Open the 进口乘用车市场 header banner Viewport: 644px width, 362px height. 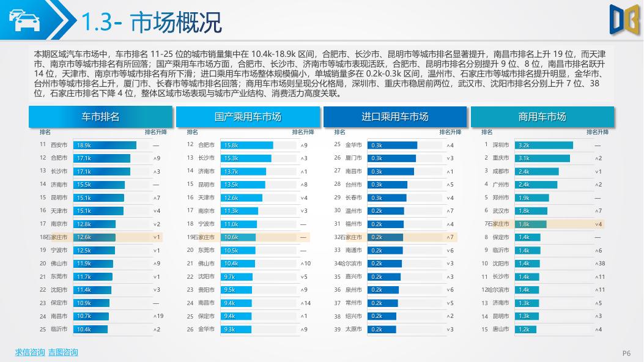[x=395, y=117]
